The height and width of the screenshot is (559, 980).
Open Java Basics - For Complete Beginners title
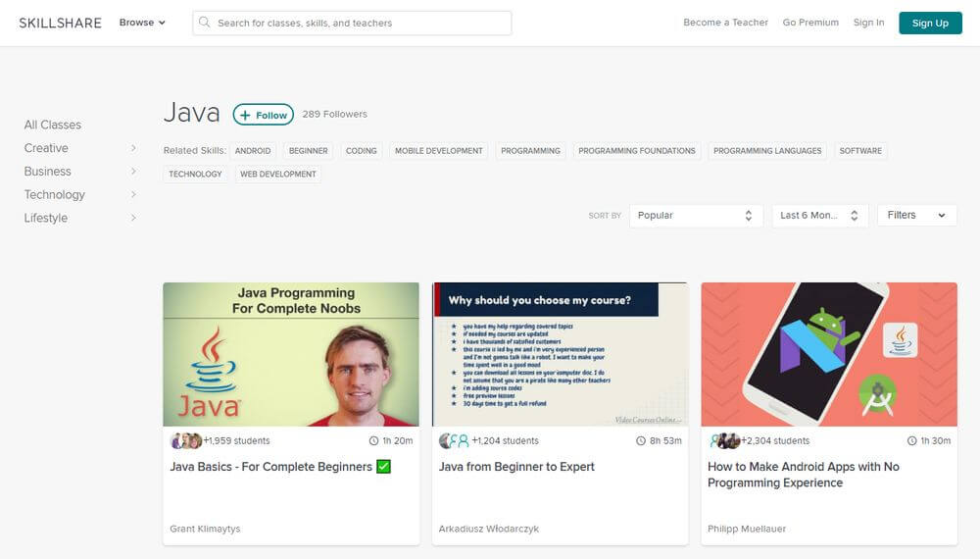coord(271,467)
